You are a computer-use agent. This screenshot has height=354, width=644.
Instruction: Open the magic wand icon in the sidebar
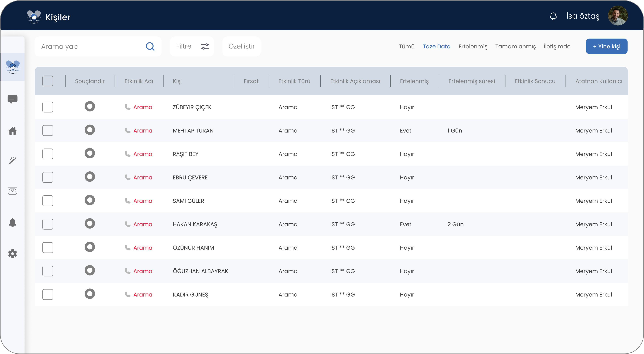12,160
